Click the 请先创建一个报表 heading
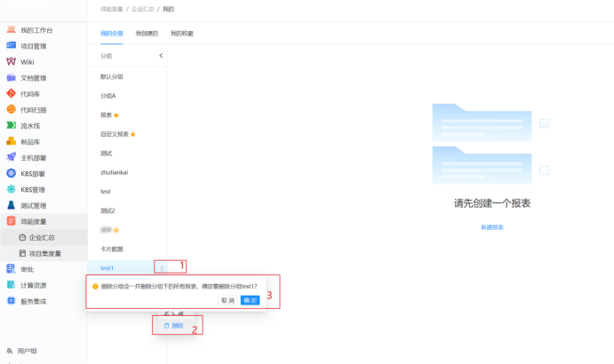 click(x=492, y=203)
